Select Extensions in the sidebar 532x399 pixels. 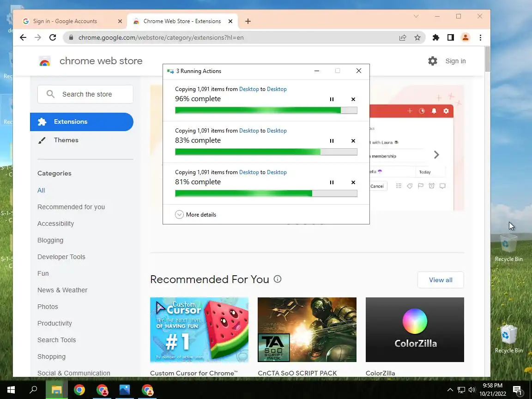click(81, 122)
